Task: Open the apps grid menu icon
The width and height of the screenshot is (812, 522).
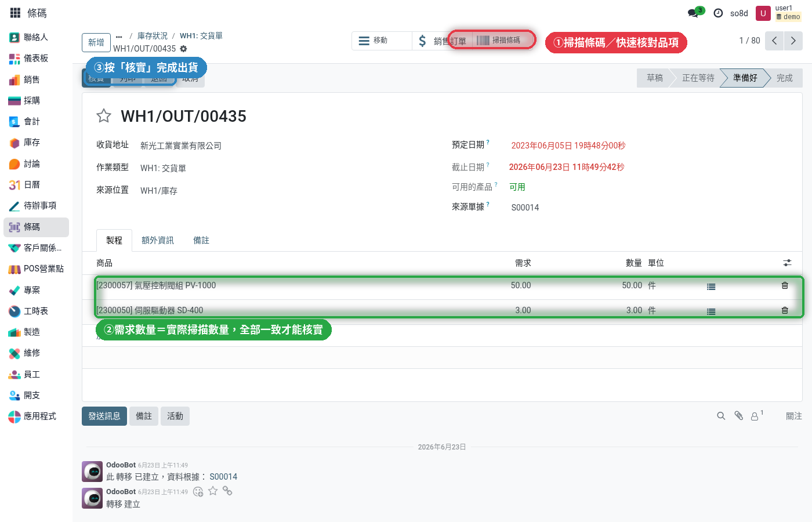Action: (x=15, y=13)
